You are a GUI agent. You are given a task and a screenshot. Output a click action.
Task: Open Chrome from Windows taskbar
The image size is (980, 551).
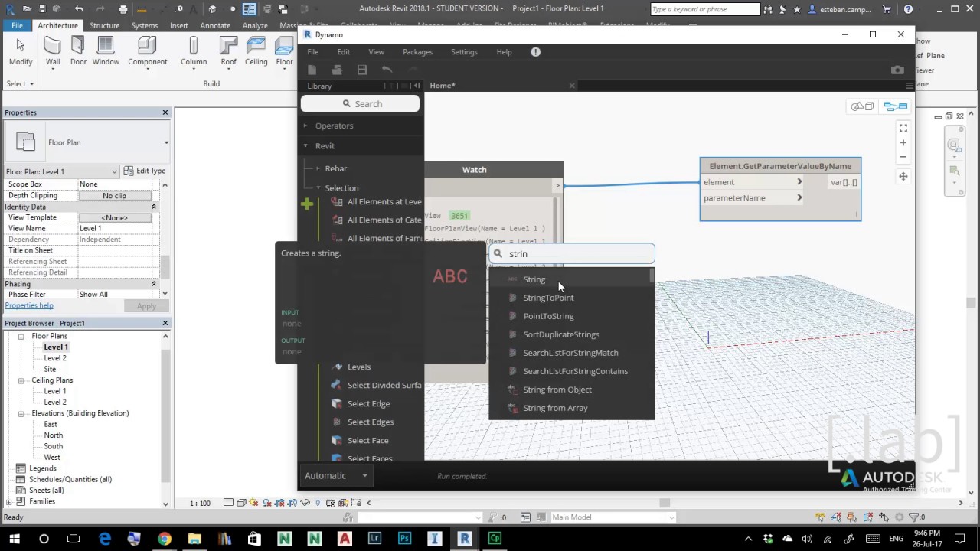click(165, 539)
